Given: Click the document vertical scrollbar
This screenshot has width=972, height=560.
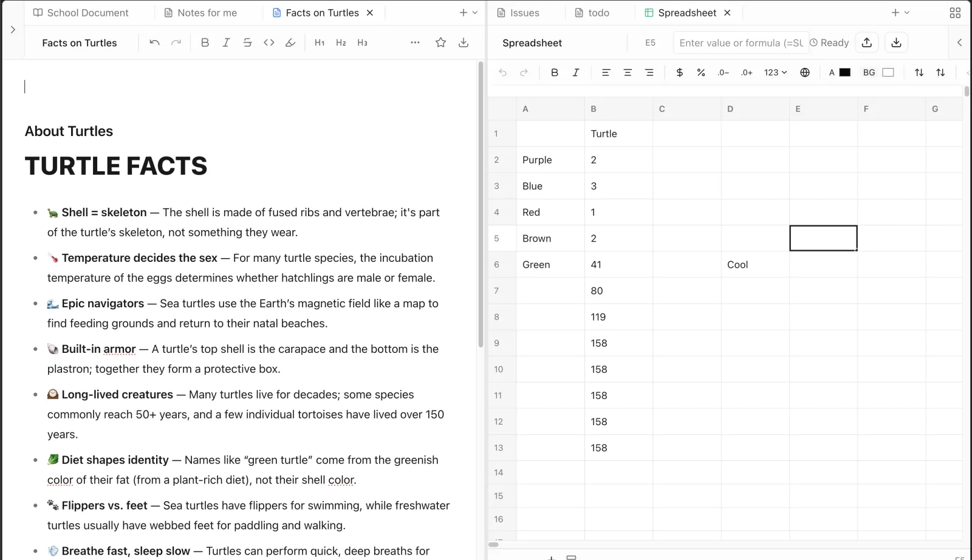Looking at the screenshot, I should tap(481, 203).
